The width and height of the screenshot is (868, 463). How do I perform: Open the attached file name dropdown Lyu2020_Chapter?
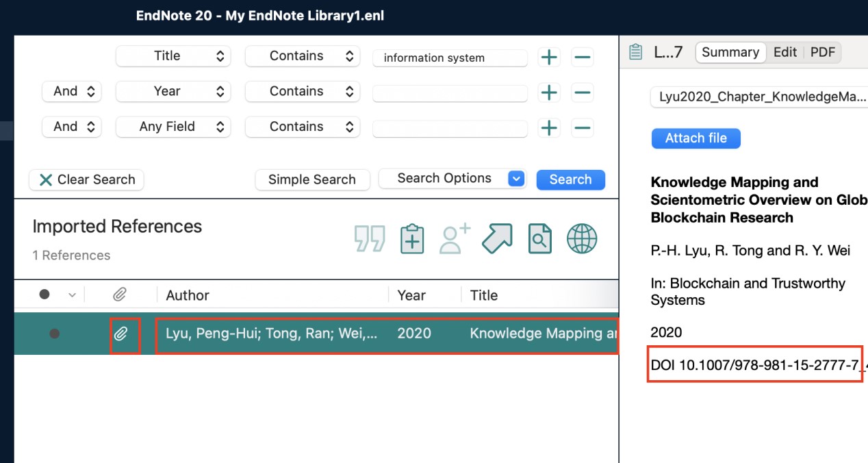point(759,97)
